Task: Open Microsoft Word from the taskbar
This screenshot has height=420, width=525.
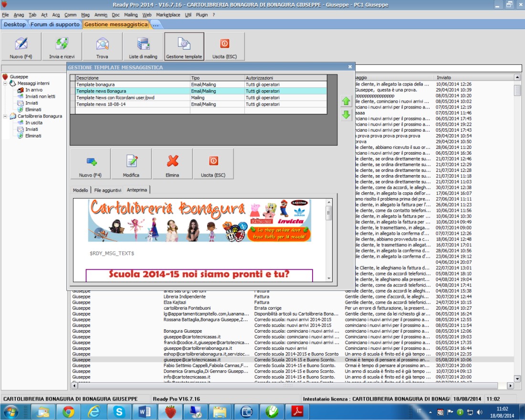Action: point(145,412)
